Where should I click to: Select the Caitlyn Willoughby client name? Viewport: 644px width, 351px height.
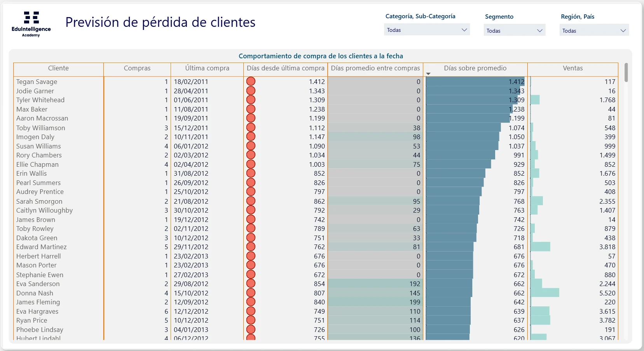[x=44, y=210]
